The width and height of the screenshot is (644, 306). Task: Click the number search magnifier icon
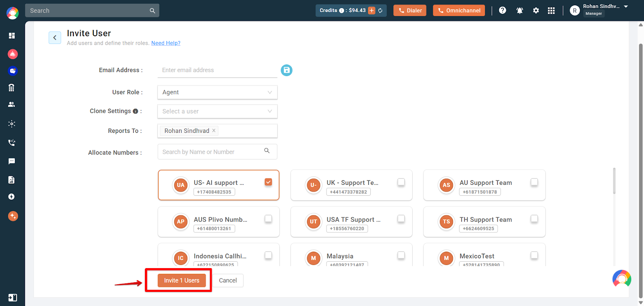point(267,151)
